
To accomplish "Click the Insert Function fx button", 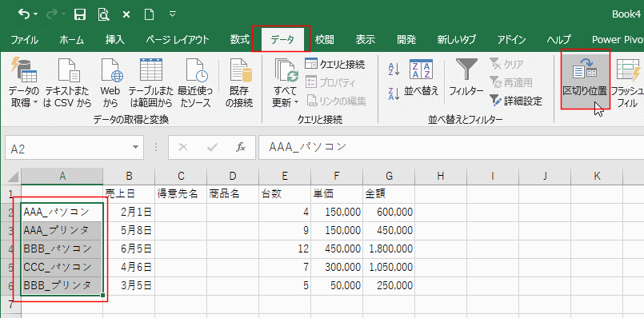I will pyautogui.click(x=241, y=148).
